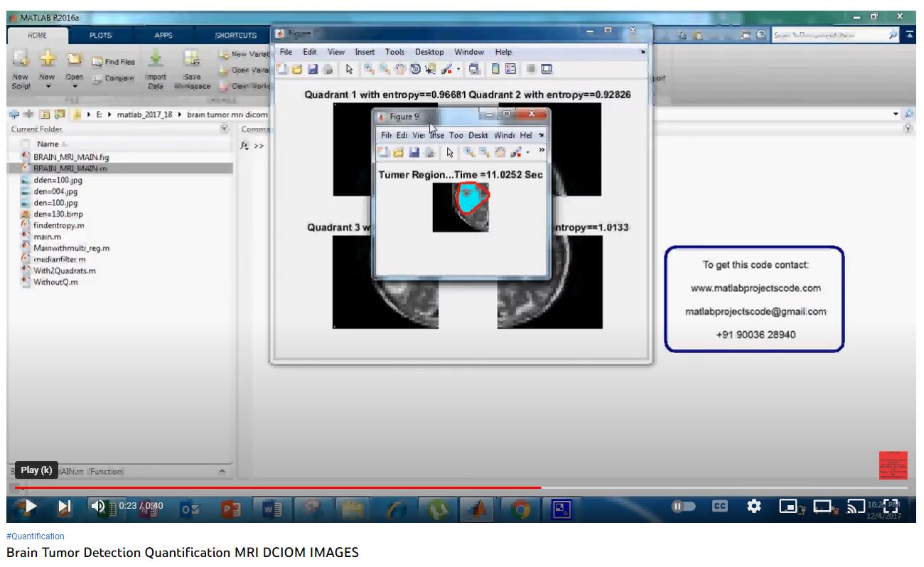Click the #Quantification hashtag link
Image resolution: width=924 pixels, height=567 pixels.
[x=36, y=536]
